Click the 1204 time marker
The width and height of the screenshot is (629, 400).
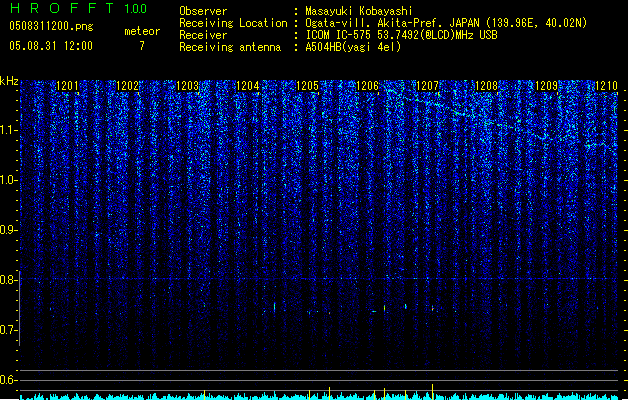248,86
